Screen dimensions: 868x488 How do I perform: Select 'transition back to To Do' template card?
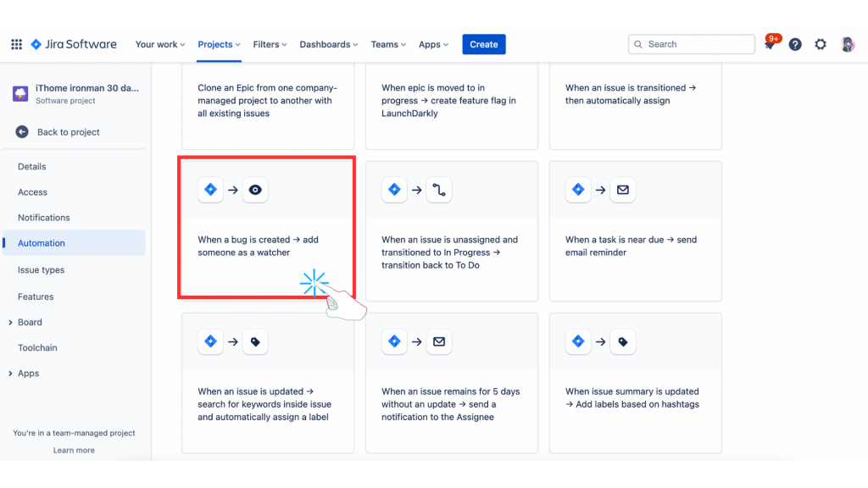point(452,231)
